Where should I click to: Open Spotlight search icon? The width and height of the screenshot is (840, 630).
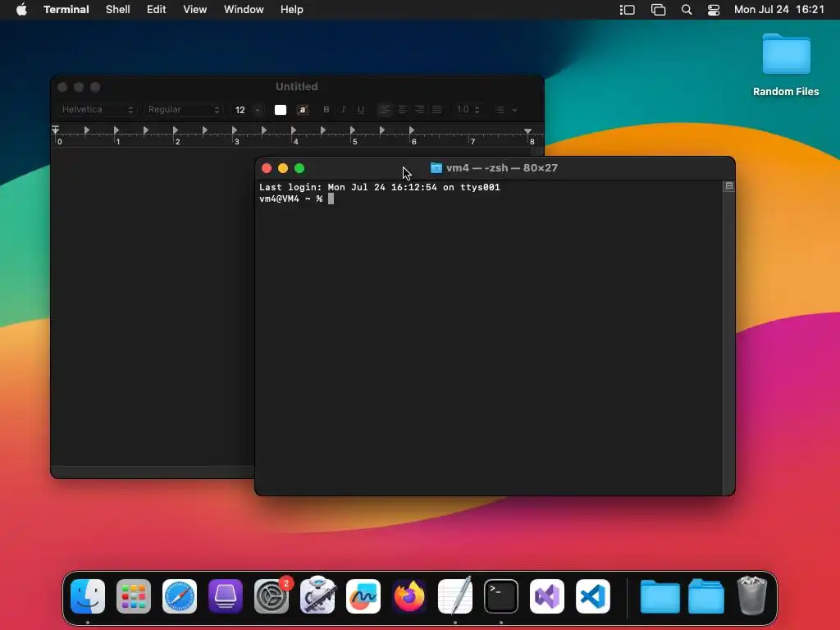tap(687, 10)
